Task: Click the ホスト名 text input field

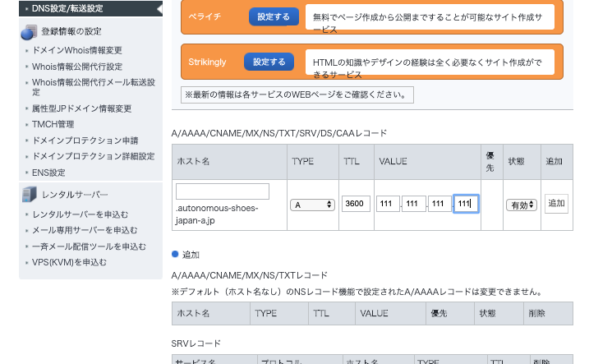Action: tap(223, 191)
